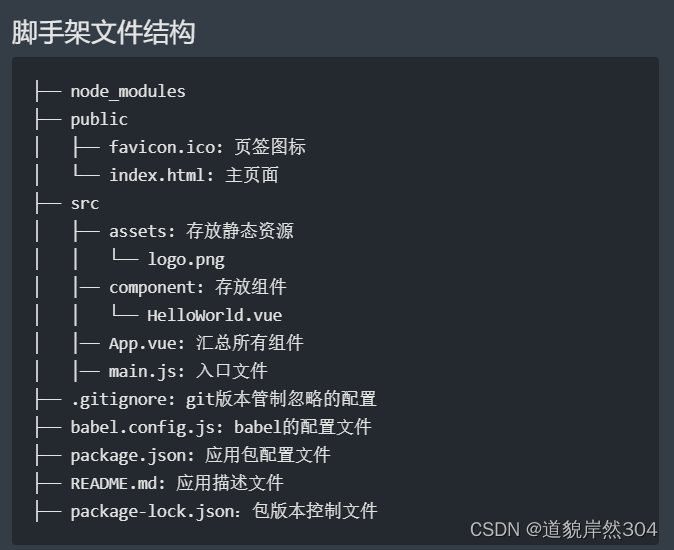The image size is (674, 550).
Task: Click the babel.config.js file name
Action: click(142, 428)
